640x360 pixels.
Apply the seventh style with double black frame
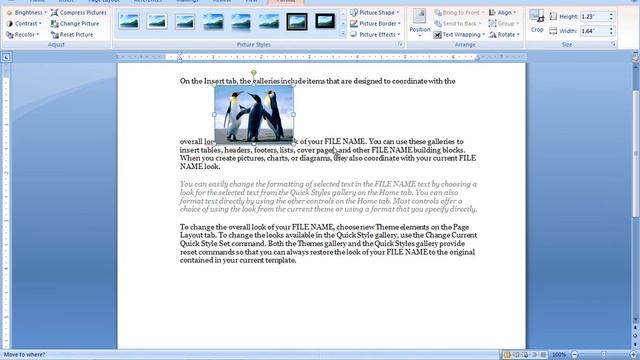click(x=297, y=21)
